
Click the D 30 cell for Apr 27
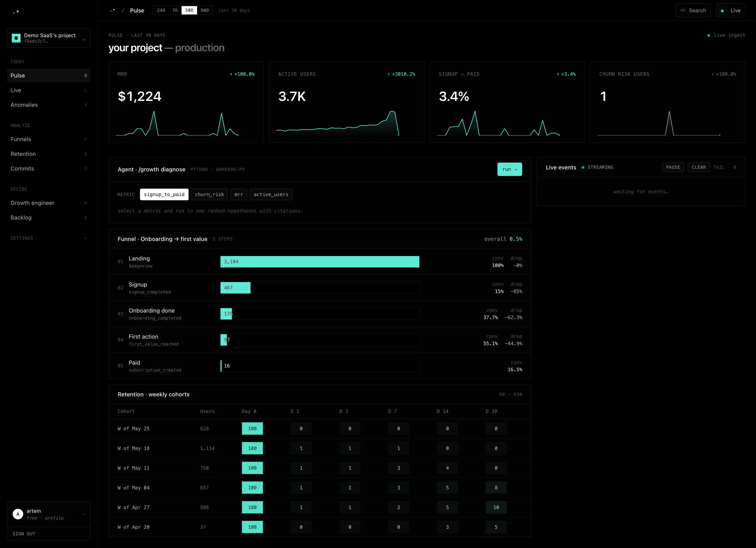(496, 507)
